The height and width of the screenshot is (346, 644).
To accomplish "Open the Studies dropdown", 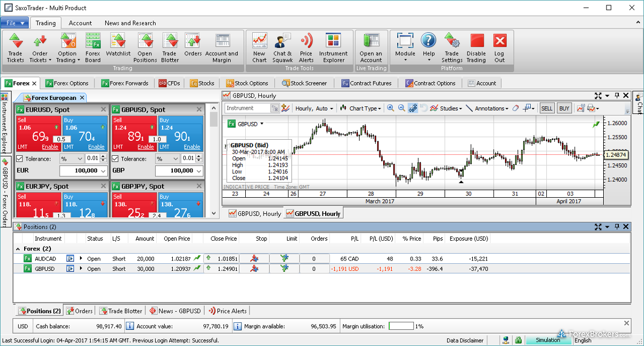I will tap(445, 109).
